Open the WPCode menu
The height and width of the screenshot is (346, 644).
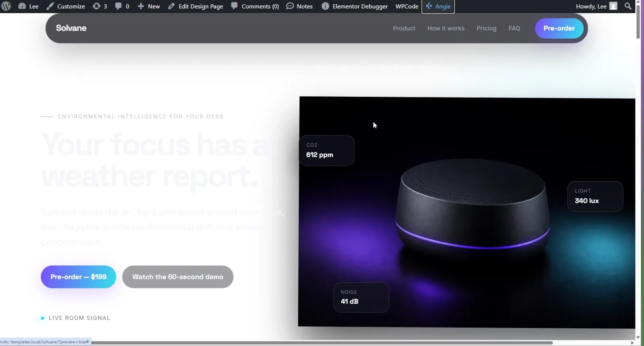coord(407,6)
